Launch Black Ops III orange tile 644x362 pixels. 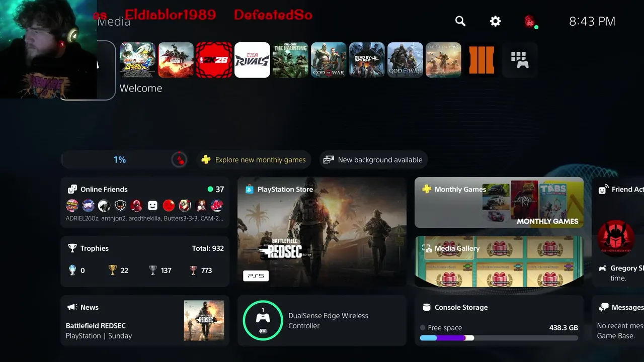point(482,60)
